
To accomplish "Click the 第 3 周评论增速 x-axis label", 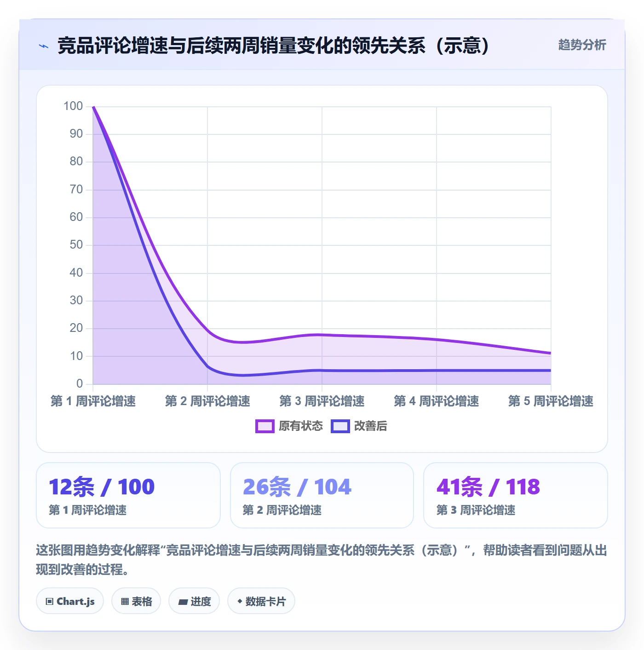I will pos(322,401).
